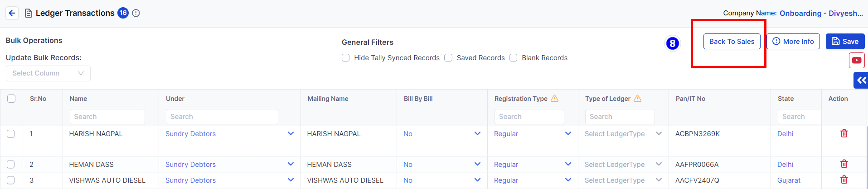Click the Sr.No column header

pyautogui.click(x=38, y=99)
